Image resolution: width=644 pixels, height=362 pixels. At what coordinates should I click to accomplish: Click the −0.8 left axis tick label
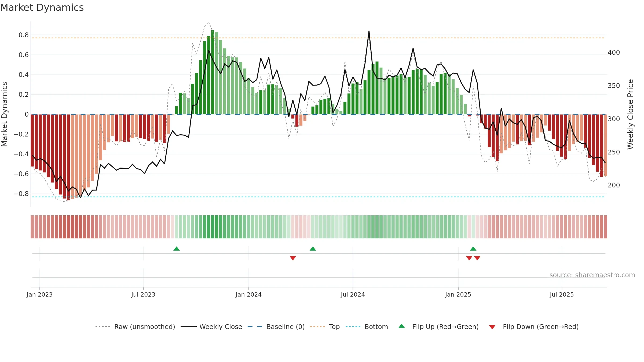coord(21,194)
